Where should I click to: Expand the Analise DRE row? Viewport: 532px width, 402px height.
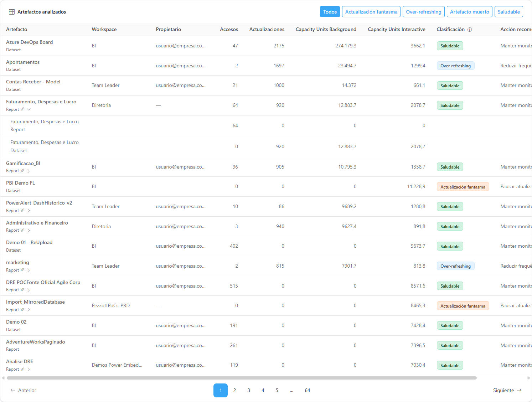pos(29,370)
